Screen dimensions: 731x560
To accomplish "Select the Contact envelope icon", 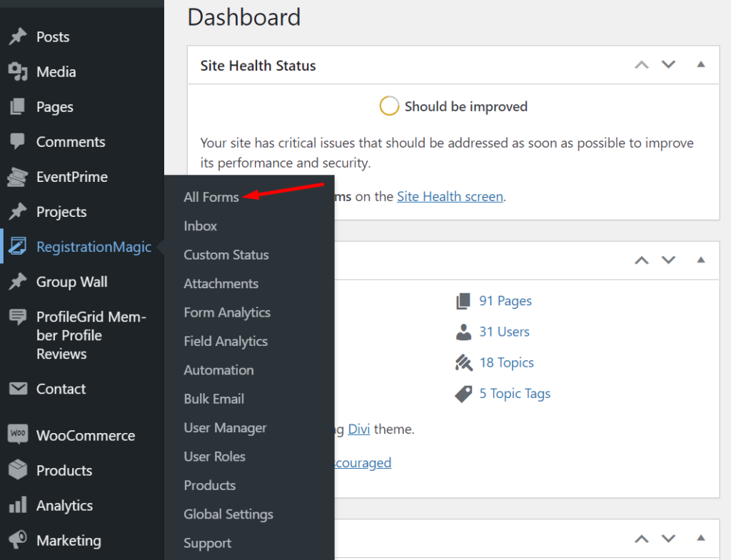I will click(18, 389).
